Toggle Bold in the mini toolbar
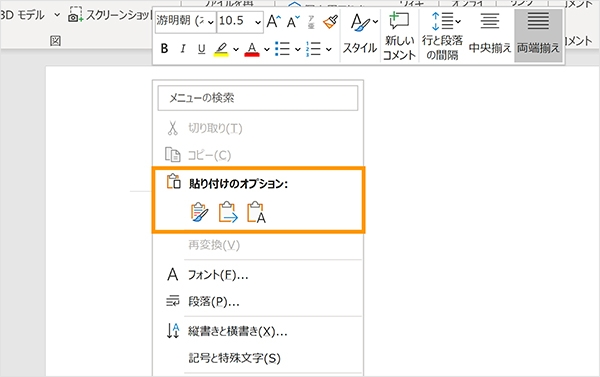This screenshot has width=600, height=377. coord(165,49)
